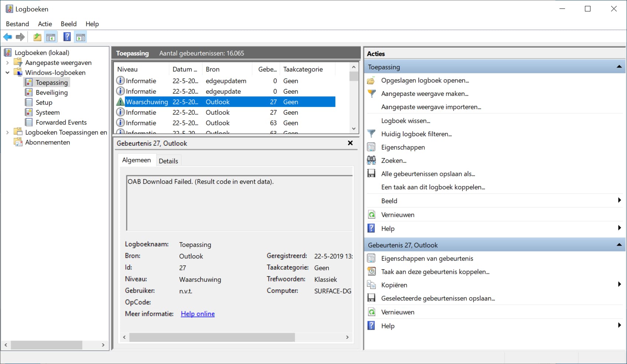Open the saved log folder icon
This screenshot has height=364, width=627.
click(x=371, y=80)
